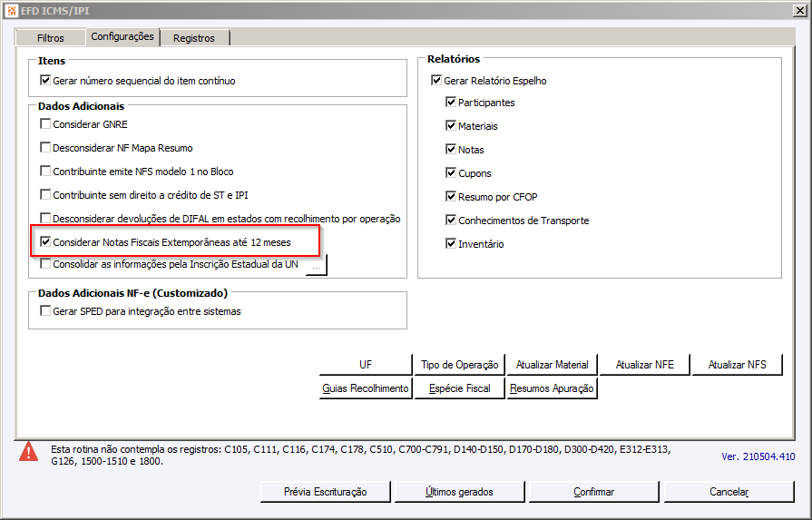Open the ellipsis button beside Inscrição Estadual da UN
Screen dimensions: 812x520
pyautogui.click(x=317, y=265)
